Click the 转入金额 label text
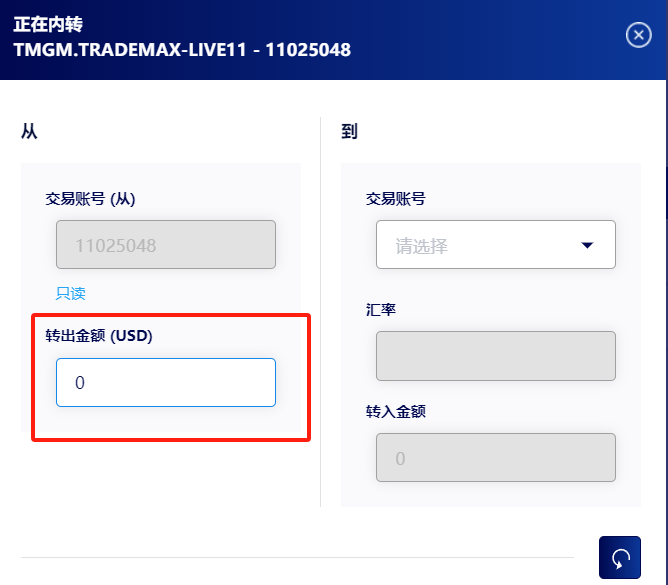 tap(396, 412)
